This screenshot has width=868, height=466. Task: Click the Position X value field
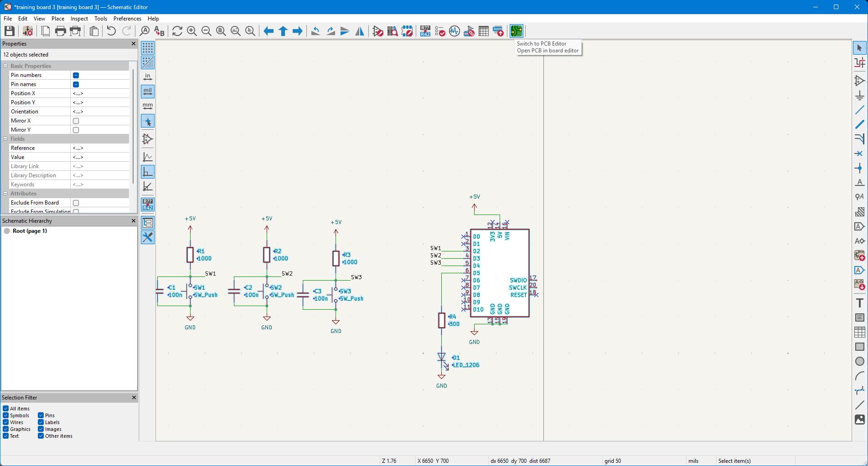coord(100,93)
